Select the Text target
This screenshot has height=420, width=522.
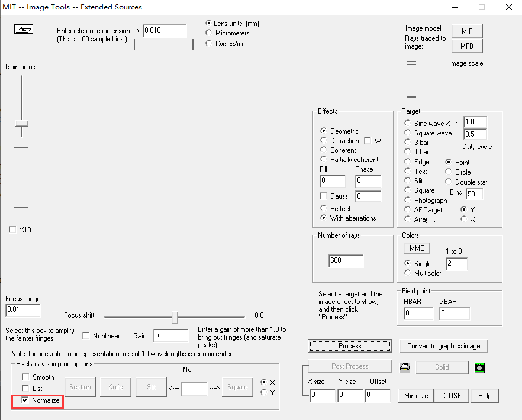click(407, 171)
